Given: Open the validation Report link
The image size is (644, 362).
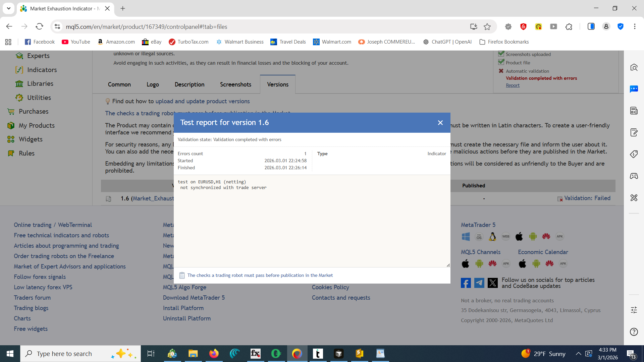Looking at the screenshot, I should 513,85.
